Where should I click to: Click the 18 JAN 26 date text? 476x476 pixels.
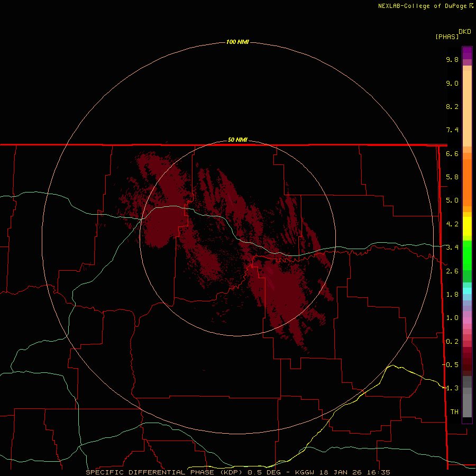tap(342, 472)
